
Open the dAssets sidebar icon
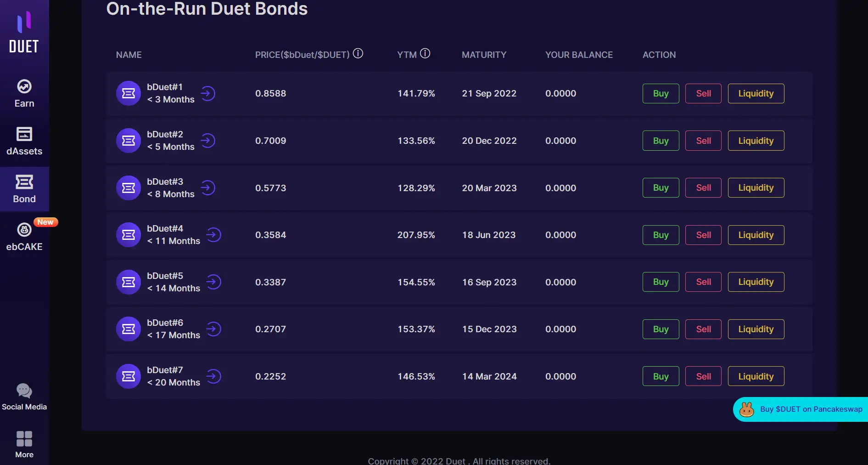pos(24,134)
